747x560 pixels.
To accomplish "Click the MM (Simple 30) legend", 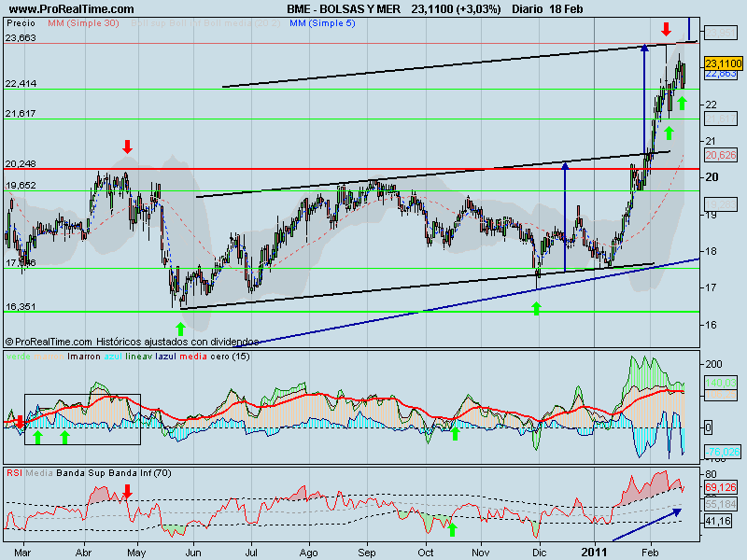I will pyautogui.click(x=83, y=22).
